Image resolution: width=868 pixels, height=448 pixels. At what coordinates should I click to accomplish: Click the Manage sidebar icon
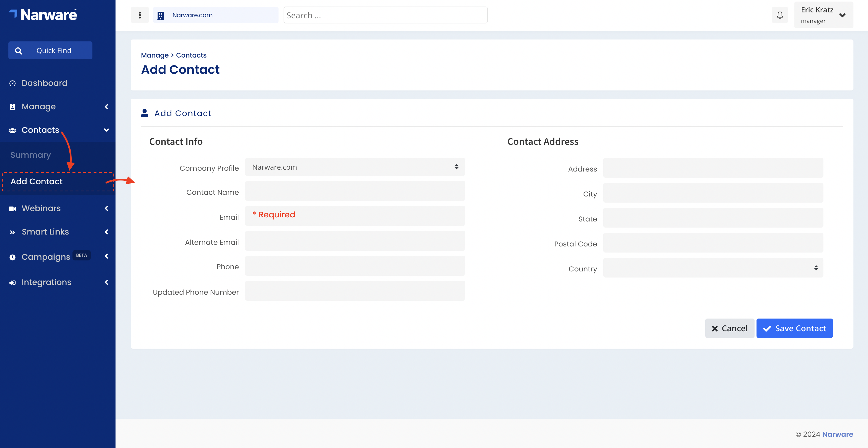tap(12, 107)
